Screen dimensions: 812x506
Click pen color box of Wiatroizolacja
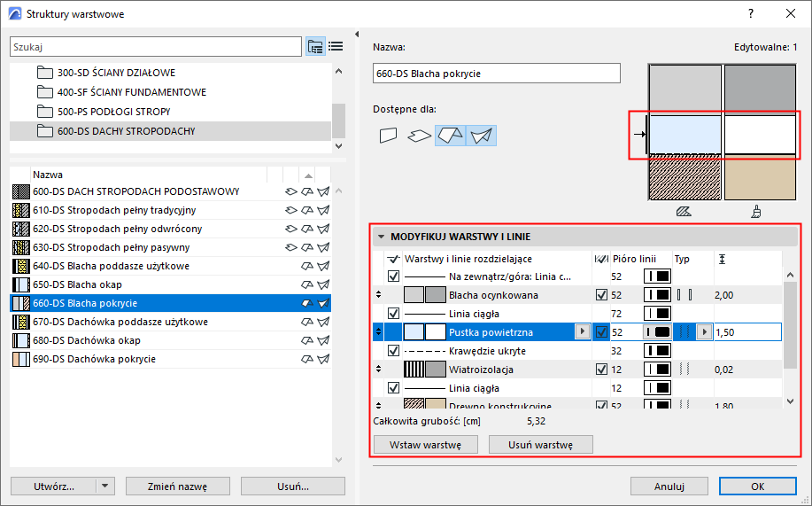tap(657, 370)
